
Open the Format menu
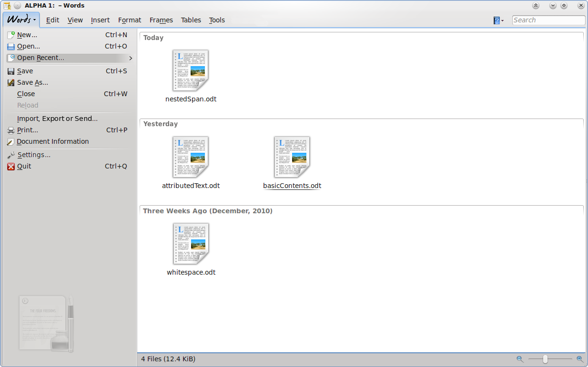(130, 20)
